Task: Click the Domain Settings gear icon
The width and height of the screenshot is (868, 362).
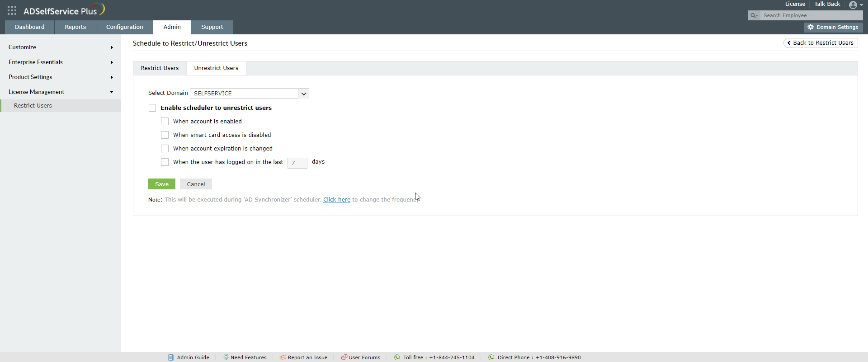Action: (x=811, y=27)
